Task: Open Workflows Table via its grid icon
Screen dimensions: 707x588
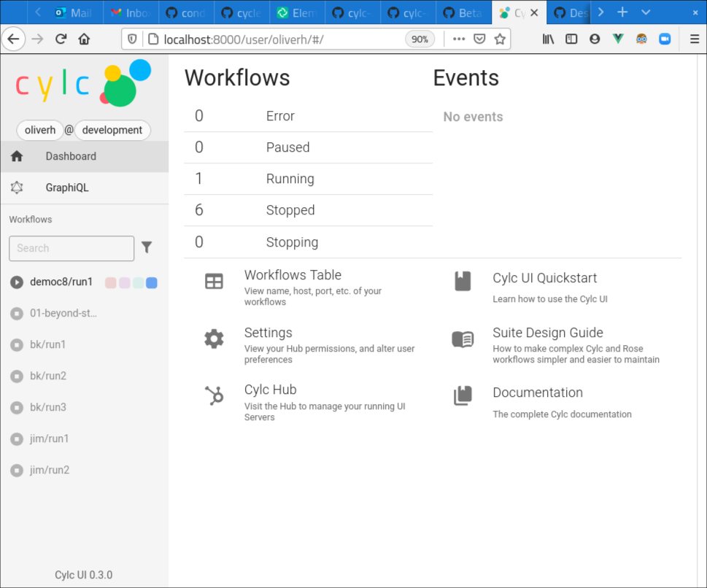Action: [x=214, y=282]
